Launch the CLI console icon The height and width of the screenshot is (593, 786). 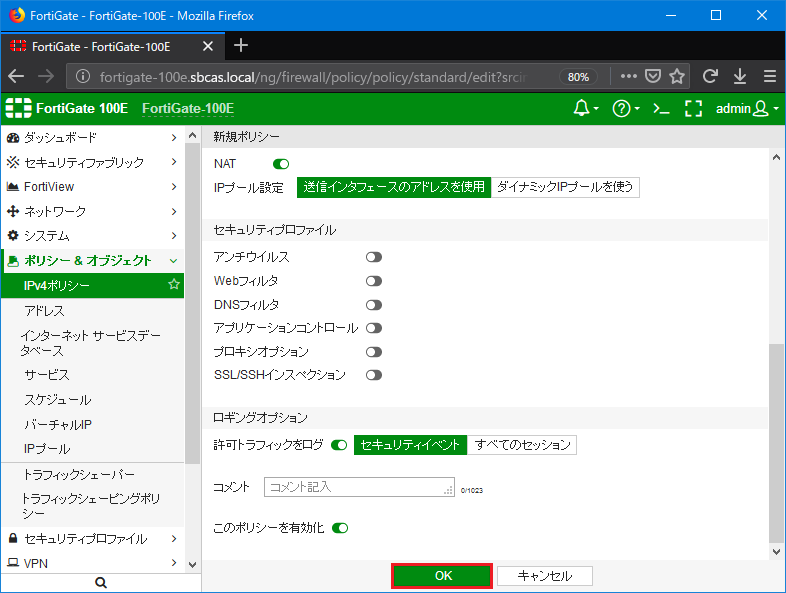(x=661, y=108)
